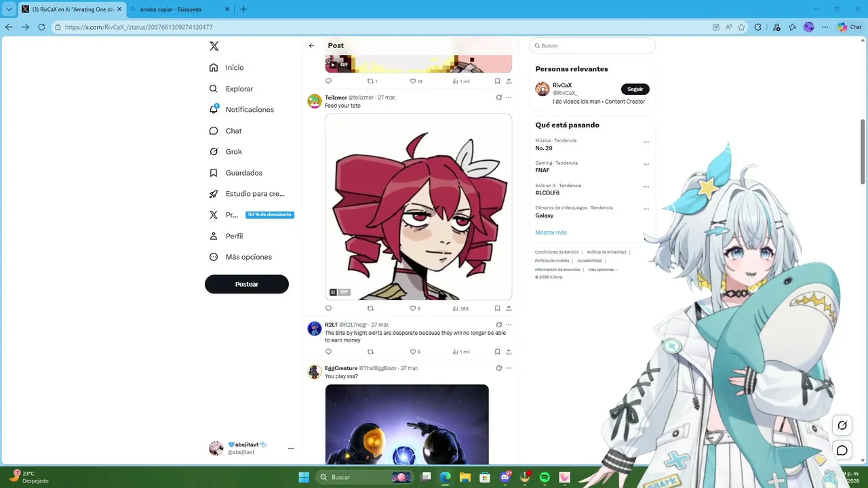Open Teilzmer's profile avatar
Viewport: 868px width, 488px height.
(x=315, y=101)
